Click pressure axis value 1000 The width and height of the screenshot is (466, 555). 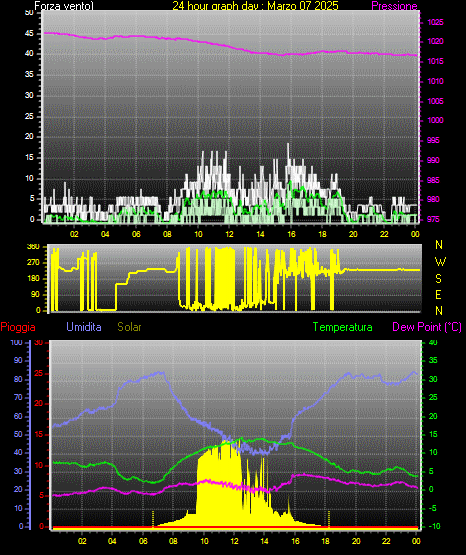[436, 120]
